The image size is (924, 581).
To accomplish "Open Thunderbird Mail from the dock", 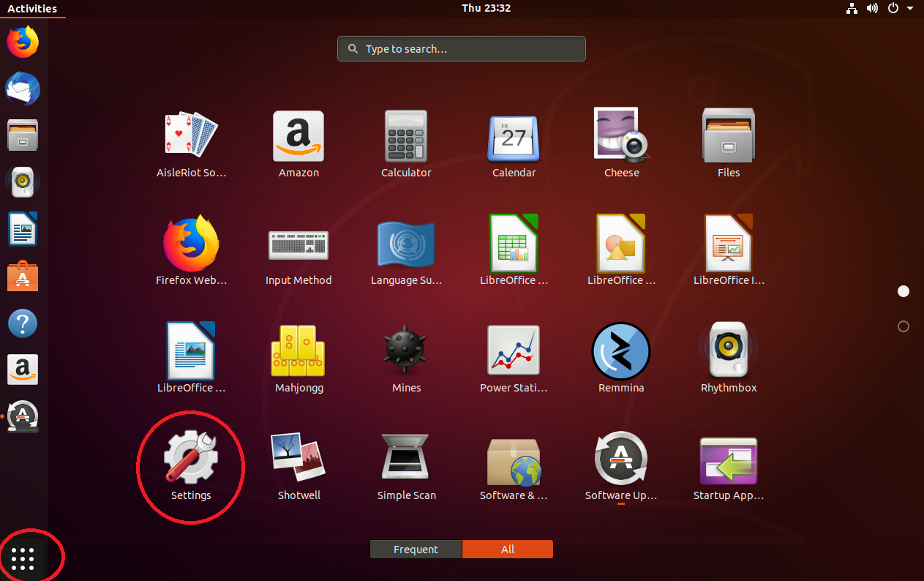I will click(23, 89).
